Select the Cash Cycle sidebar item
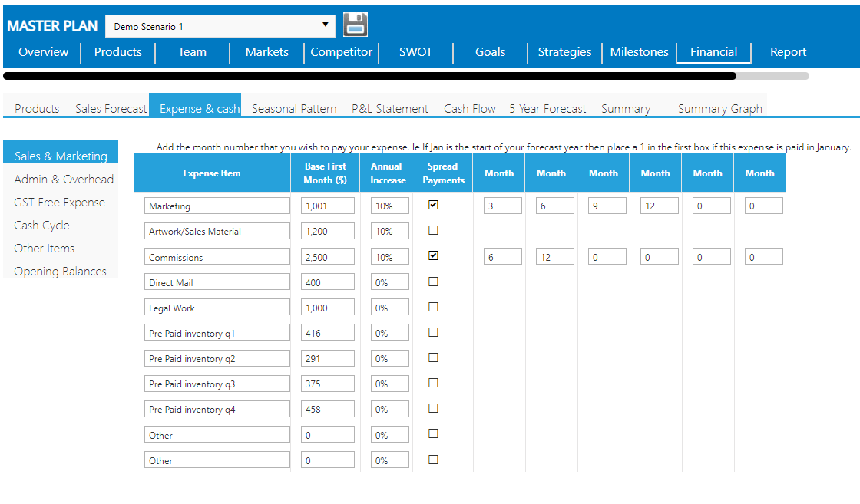 (41, 225)
